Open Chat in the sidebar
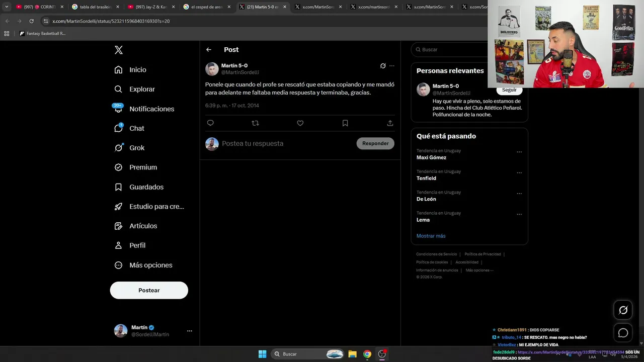 [x=129, y=128]
